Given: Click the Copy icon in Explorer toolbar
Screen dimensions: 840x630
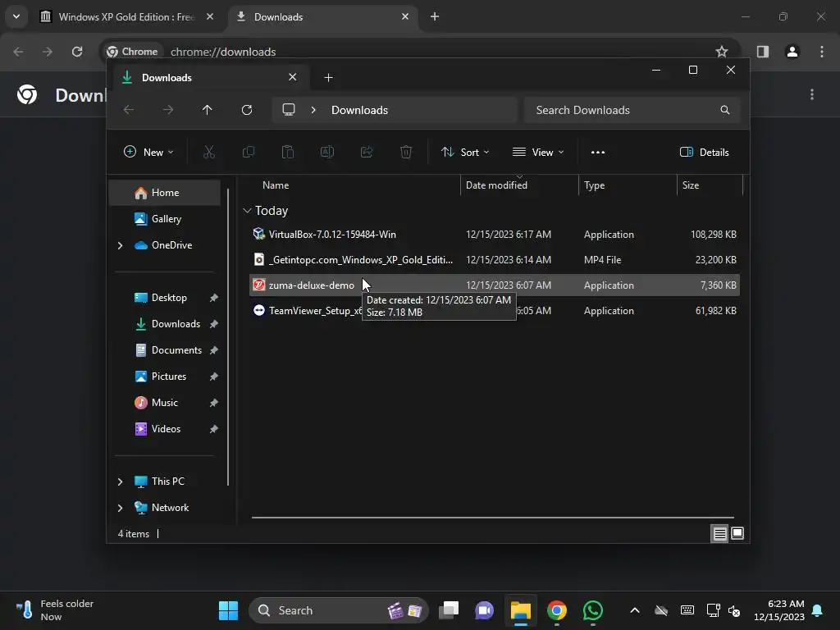Looking at the screenshot, I should tap(249, 152).
